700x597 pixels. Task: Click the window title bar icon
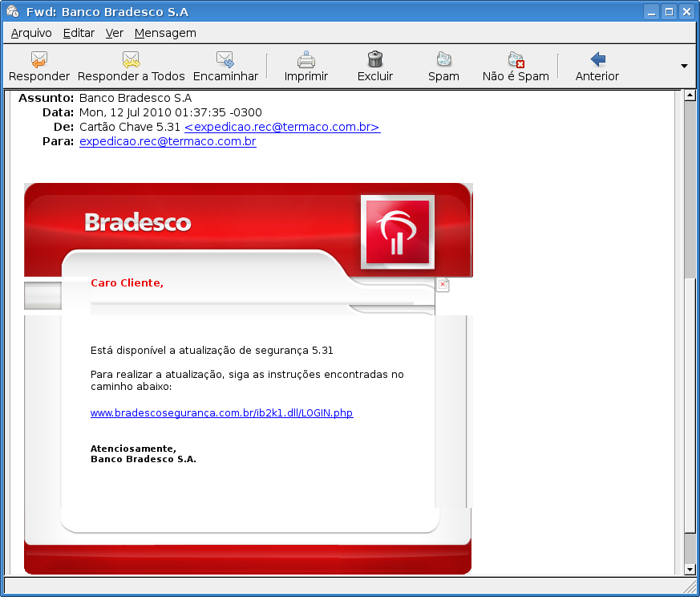(x=13, y=11)
